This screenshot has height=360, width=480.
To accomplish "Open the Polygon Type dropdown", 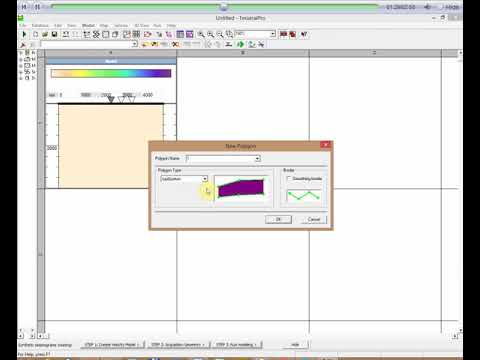I will point(205,179).
